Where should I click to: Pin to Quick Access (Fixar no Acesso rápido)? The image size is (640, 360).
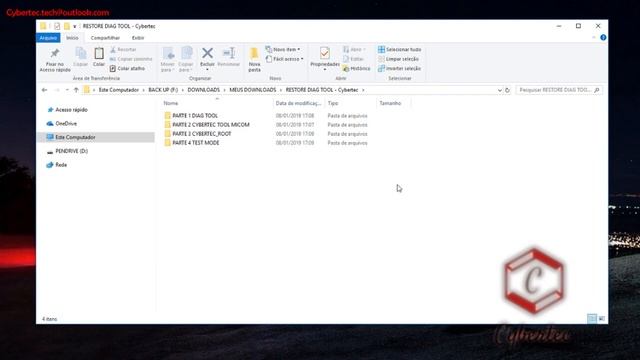(x=55, y=60)
